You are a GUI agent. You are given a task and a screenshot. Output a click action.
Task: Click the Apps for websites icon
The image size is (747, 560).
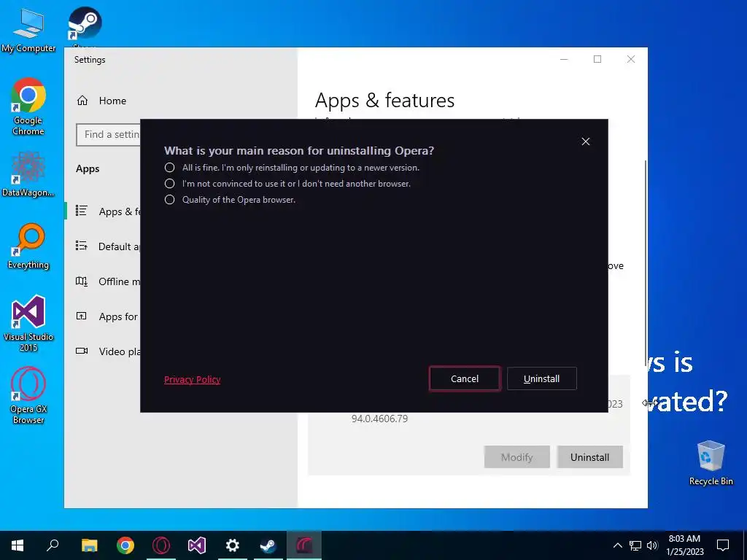tap(82, 316)
